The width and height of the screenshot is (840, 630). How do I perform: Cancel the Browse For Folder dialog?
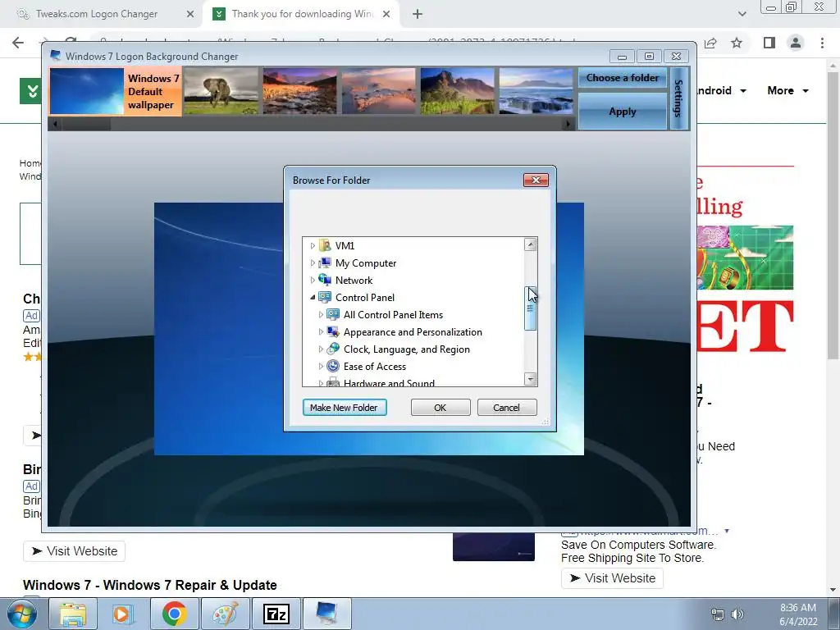pos(507,408)
